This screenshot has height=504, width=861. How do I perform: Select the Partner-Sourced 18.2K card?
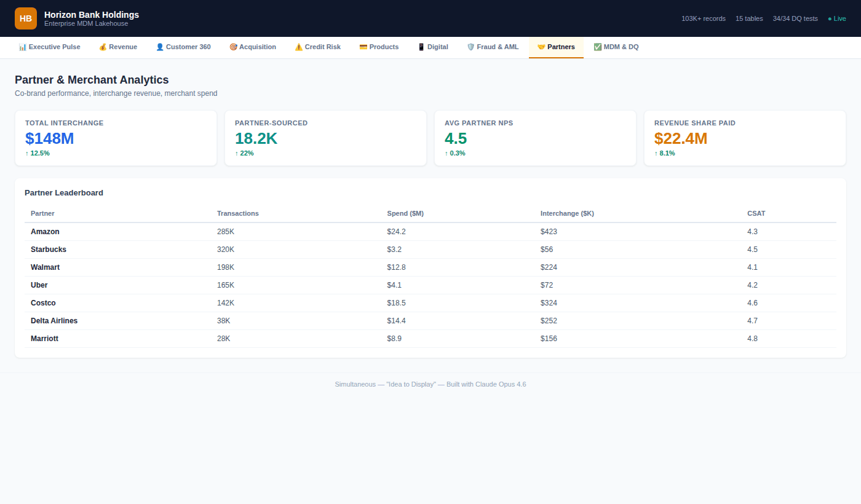(325, 138)
